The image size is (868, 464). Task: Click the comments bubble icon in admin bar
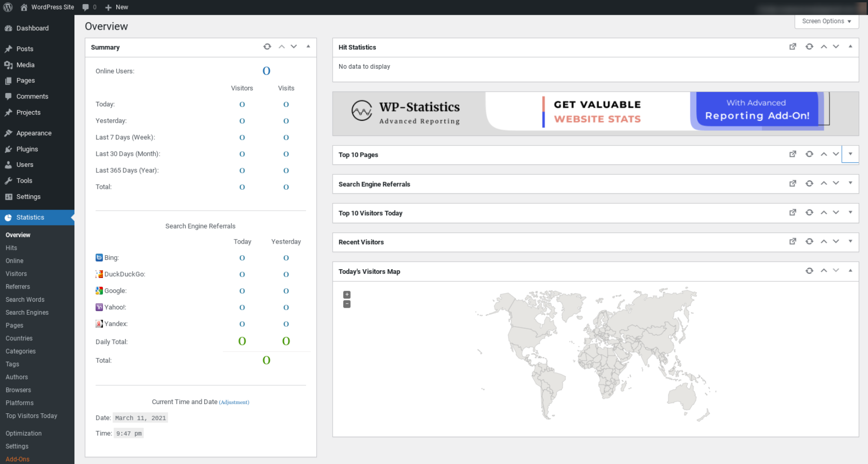coord(86,7)
